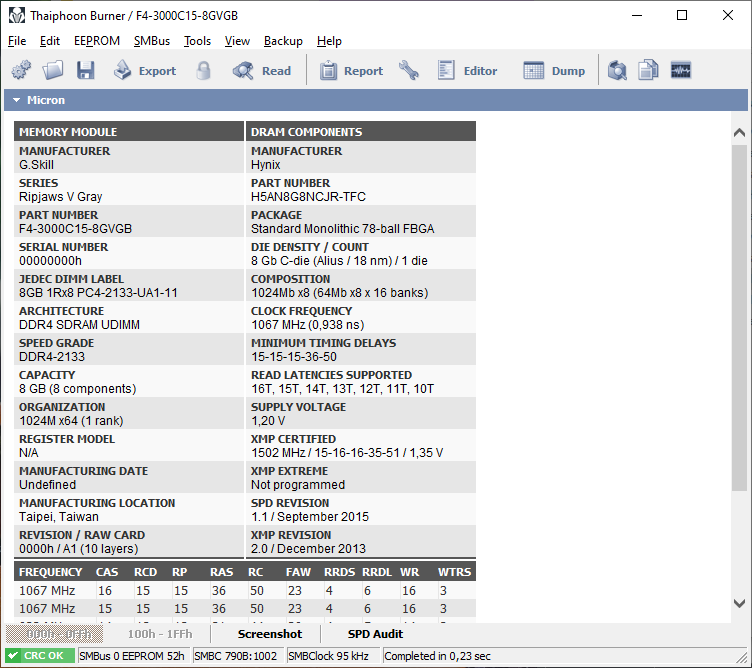753x668 pixels.
Task: Open the Edit menu
Action: [x=49, y=41]
